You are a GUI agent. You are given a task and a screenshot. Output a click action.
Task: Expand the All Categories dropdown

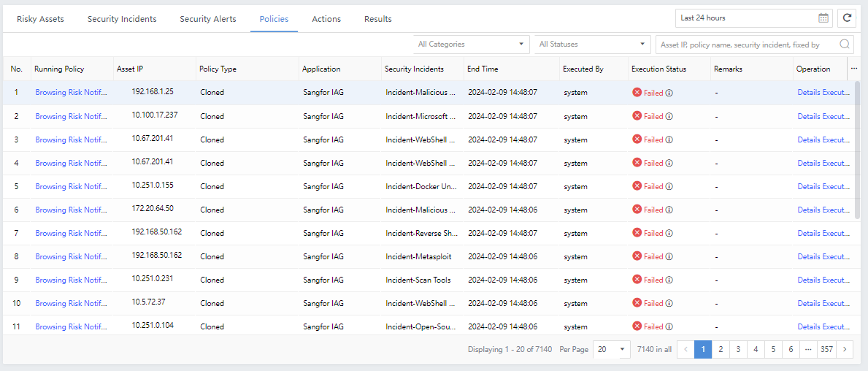(471, 45)
